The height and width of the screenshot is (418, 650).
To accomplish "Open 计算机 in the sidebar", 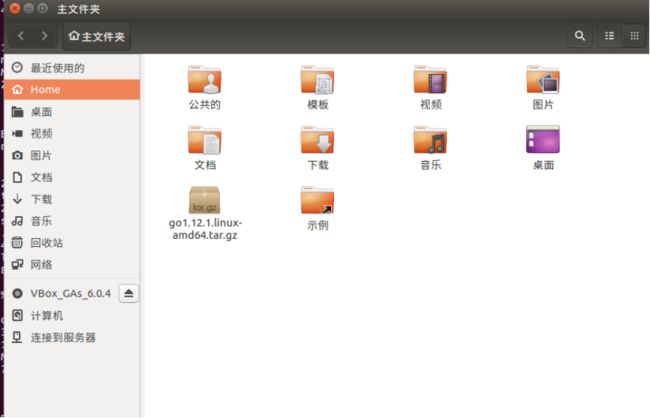I will [72, 316].
